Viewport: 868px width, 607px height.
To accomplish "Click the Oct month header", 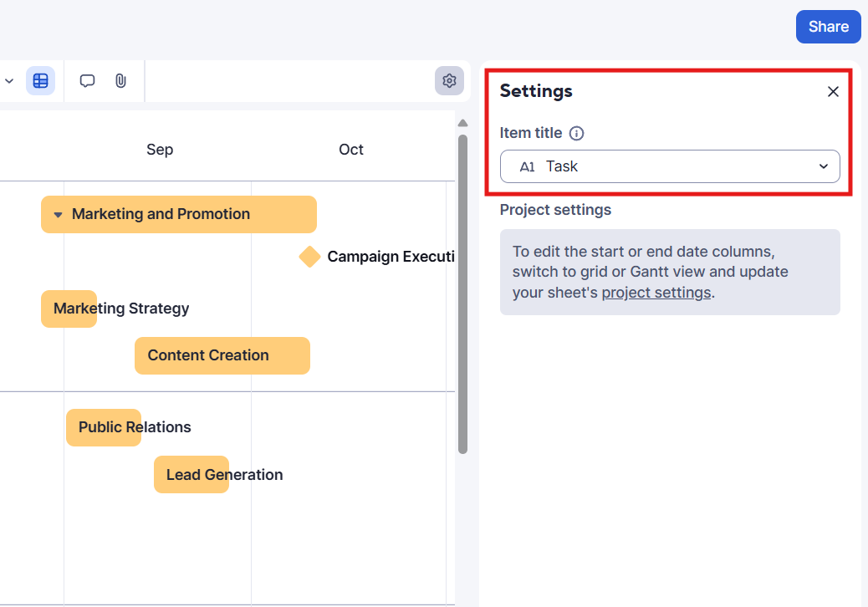I will pyautogui.click(x=351, y=150).
